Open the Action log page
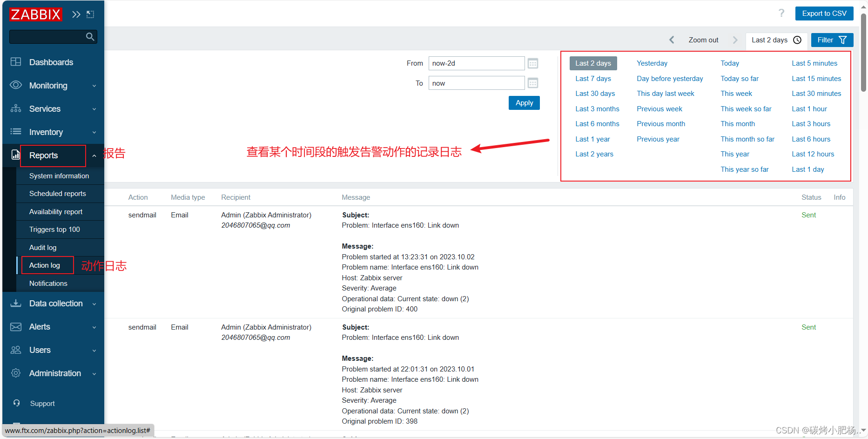The width and height of the screenshot is (868, 439). pyautogui.click(x=45, y=265)
